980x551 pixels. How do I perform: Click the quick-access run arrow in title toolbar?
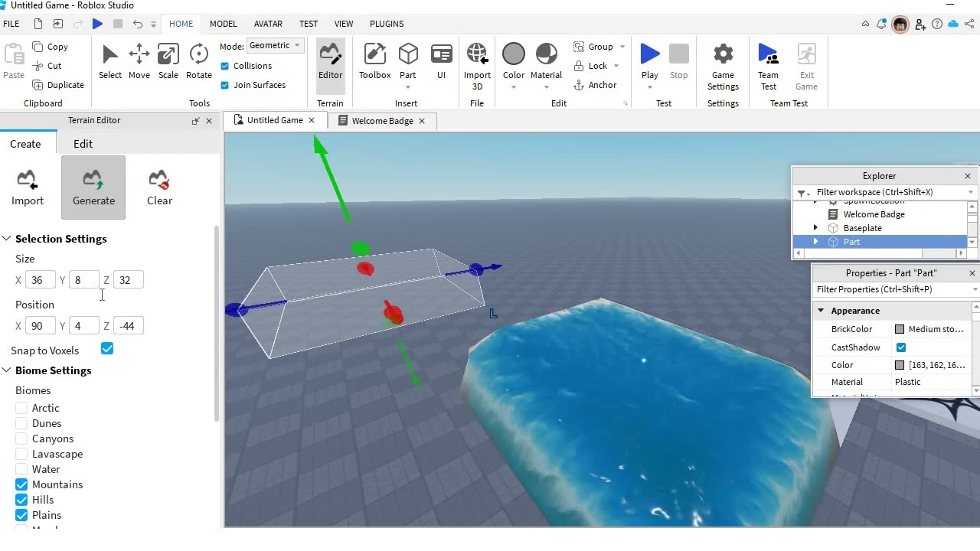(97, 24)
